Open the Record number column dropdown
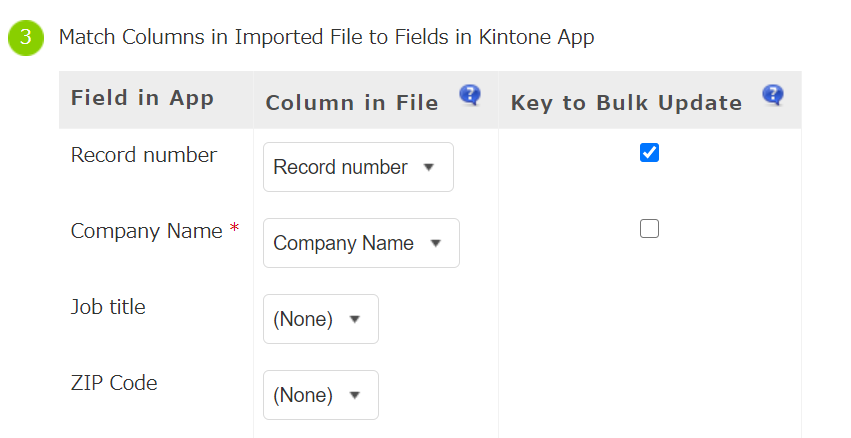851x438 pixels. 357,167
